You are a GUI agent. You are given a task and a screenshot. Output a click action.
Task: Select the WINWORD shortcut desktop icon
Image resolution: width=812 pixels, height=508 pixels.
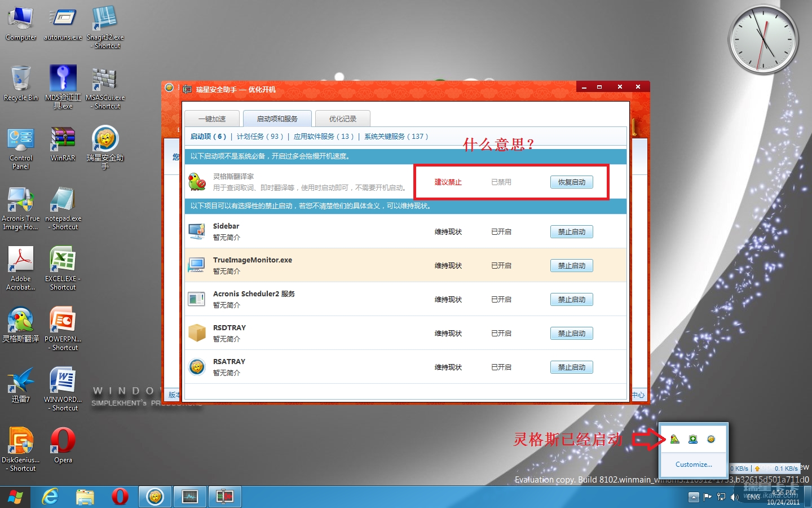[x=63, y=390]
